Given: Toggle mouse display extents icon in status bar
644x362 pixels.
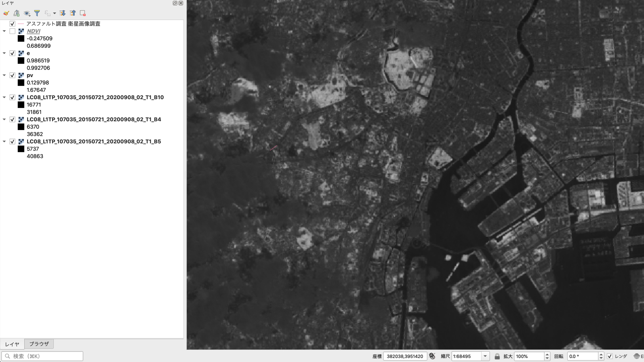Looking at the screenshot, I should (x=432, y=356).
